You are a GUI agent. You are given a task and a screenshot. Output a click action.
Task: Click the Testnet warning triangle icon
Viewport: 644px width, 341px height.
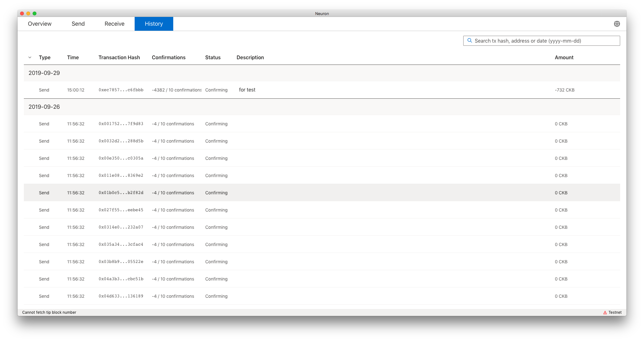605,312
